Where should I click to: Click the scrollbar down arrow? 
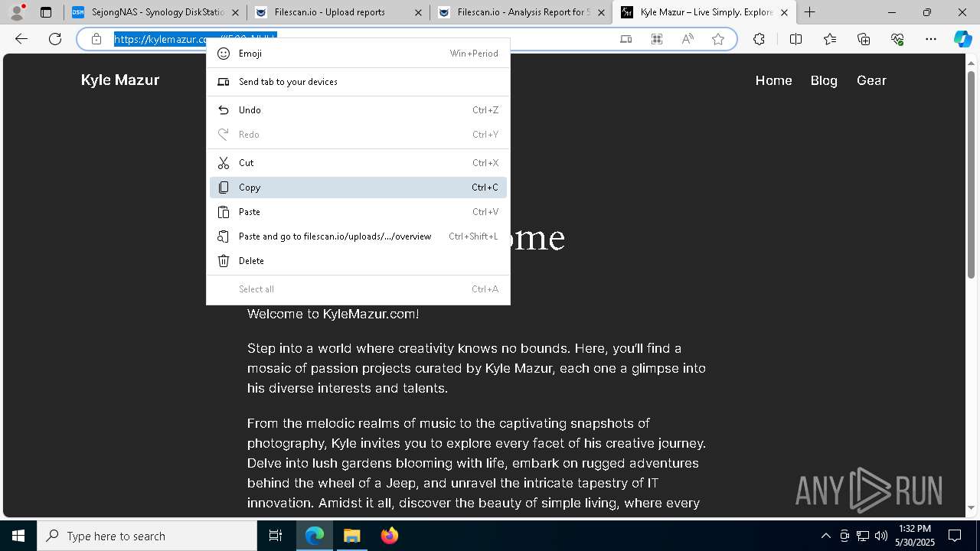pos(971,507)
